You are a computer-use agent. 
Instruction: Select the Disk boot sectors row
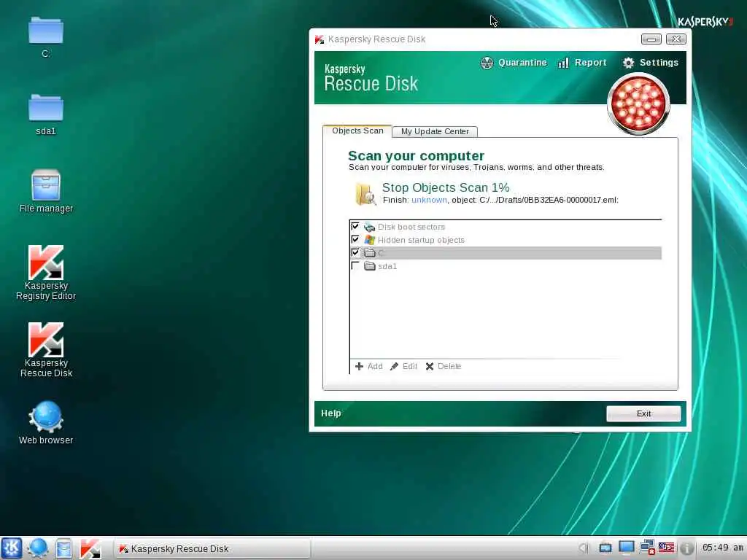pyautogui.click(x=506, y=227)
